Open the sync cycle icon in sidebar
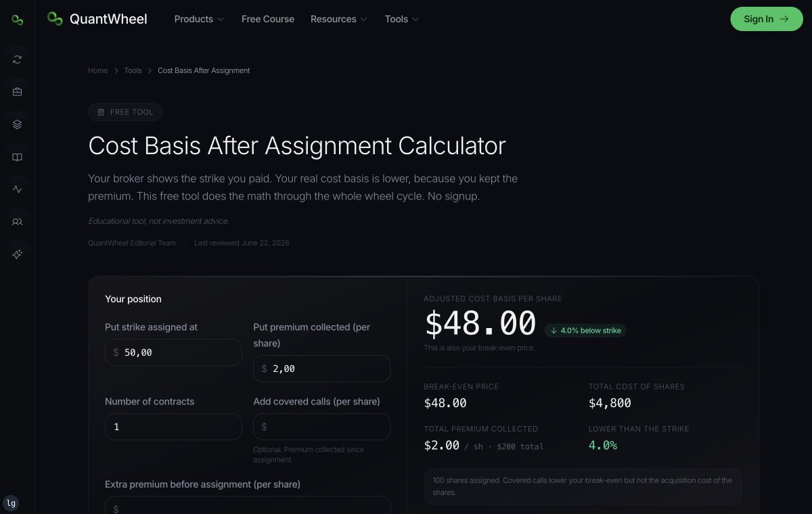The height and width of the screenshot is (514, 812). [17, 60]
